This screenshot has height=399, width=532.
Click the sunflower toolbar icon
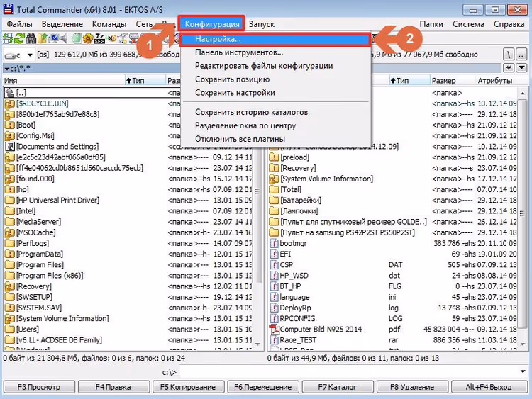click(x=88, y=38)
